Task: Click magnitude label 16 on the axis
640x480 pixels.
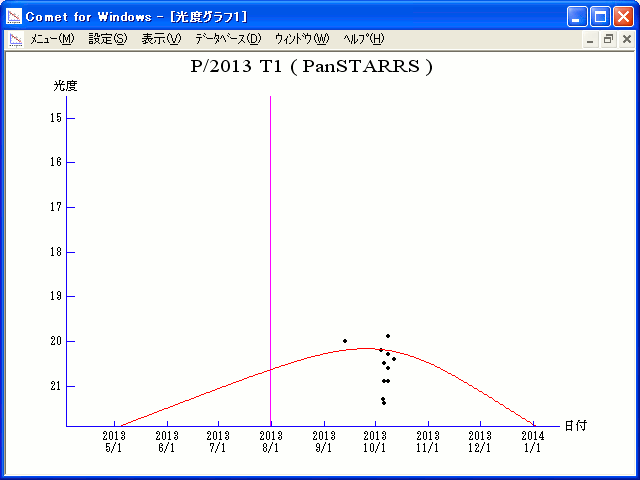Action: point(56,162)
